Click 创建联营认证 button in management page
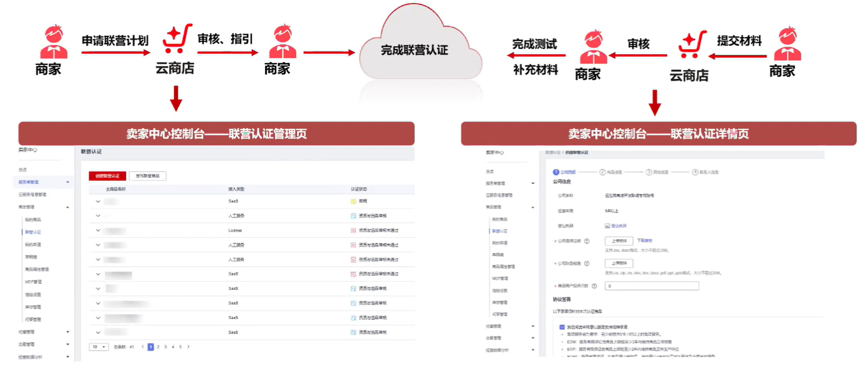Viewport: 868px width, 384px height. pyautogui.click(x=107, y=176)
